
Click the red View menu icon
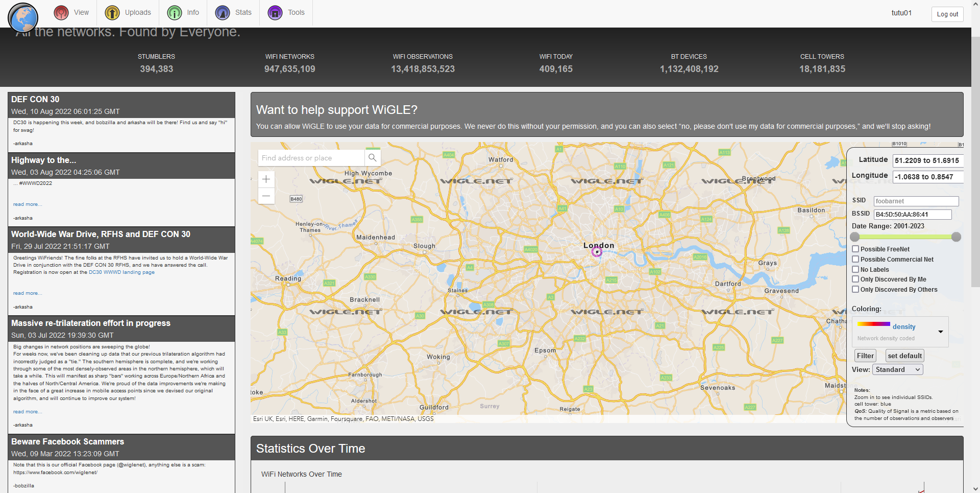point(61,13)
